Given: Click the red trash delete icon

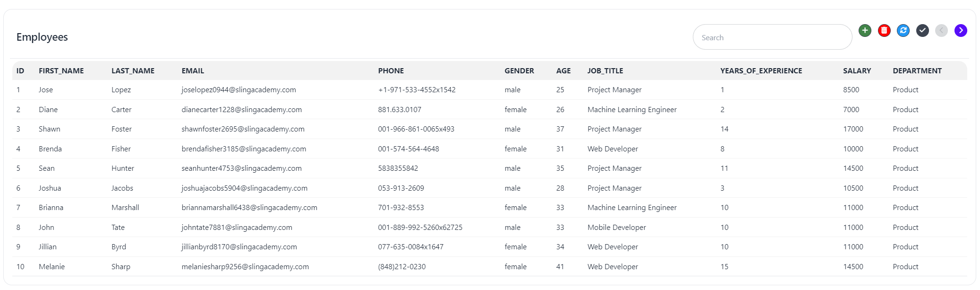Looking at the screenshot, I should (x=884, y=31).
